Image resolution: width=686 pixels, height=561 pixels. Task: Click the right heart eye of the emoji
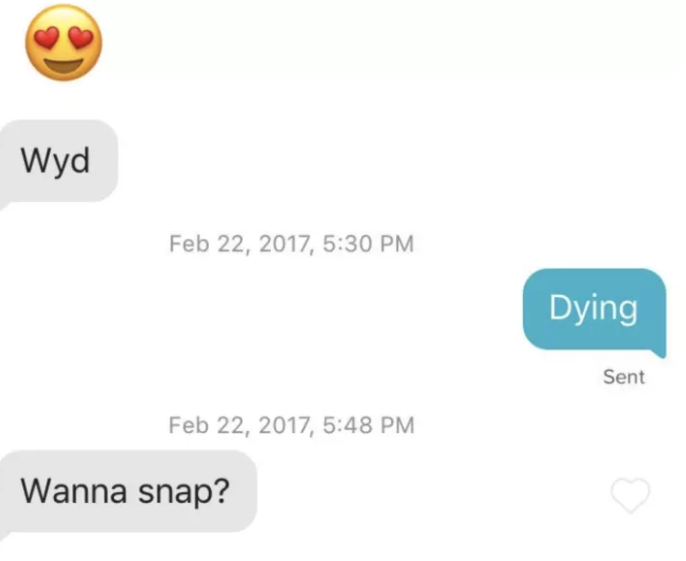81,37
